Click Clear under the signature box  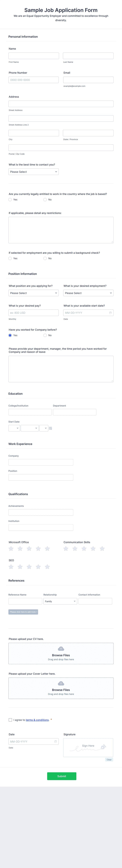109,759
